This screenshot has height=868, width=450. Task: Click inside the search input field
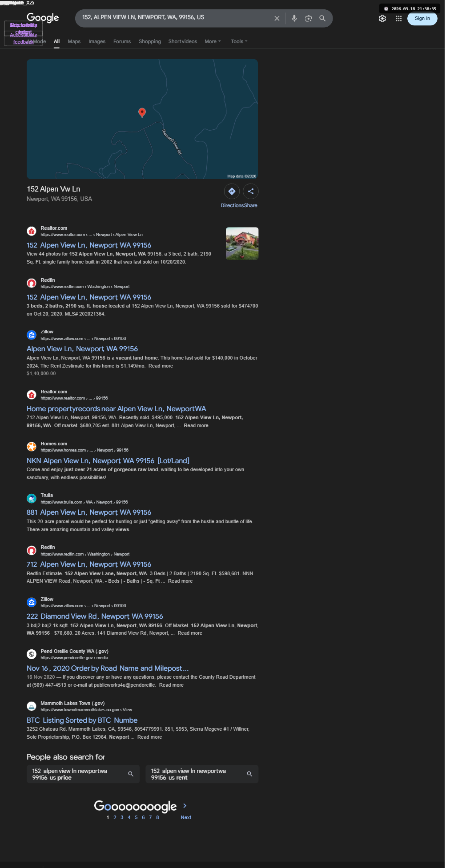(173, 18)
